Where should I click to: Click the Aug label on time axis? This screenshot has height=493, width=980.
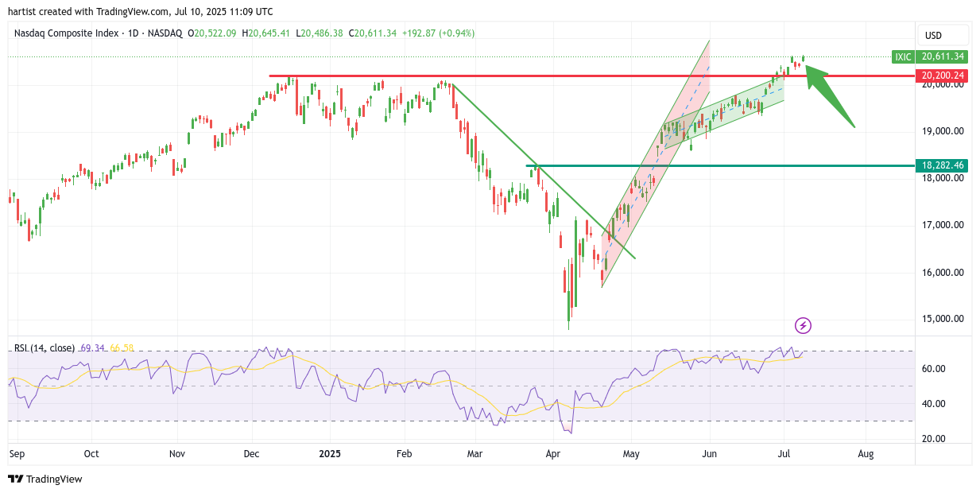coord(866,454)
